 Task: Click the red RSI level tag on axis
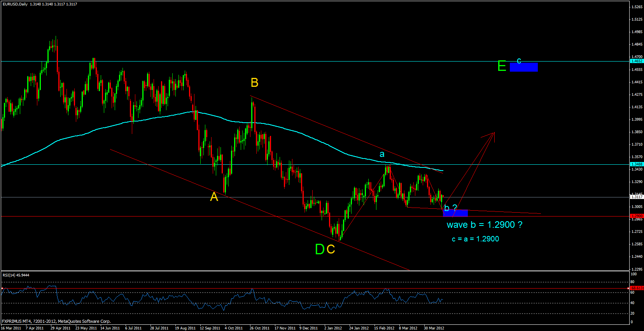point(637,288)
